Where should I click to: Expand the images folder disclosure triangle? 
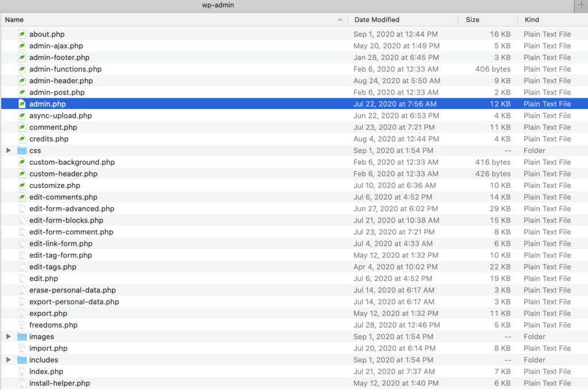tap(8, 337)
